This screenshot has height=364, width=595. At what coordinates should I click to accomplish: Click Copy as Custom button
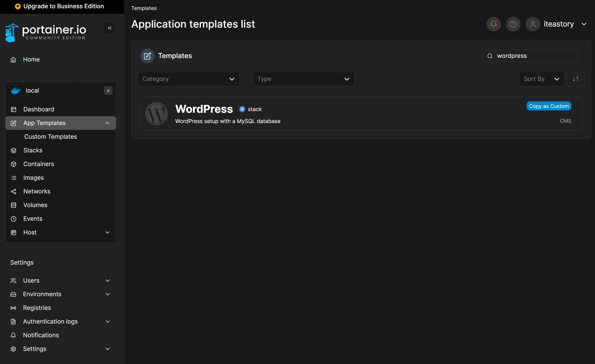coord(549,106)
